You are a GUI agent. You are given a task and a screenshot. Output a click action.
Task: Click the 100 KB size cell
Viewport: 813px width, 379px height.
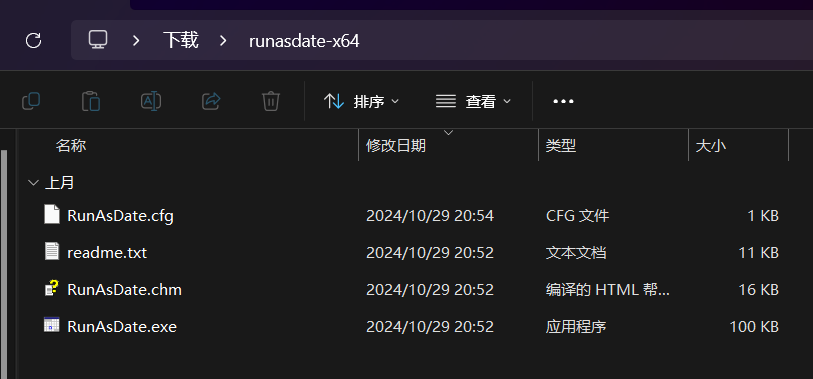(754, 327)
